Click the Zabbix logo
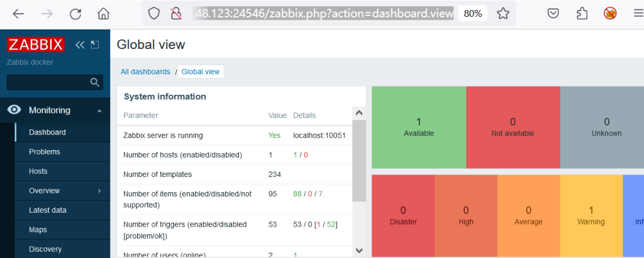Viewport: 644px width, 258px height. pos(36,45)
